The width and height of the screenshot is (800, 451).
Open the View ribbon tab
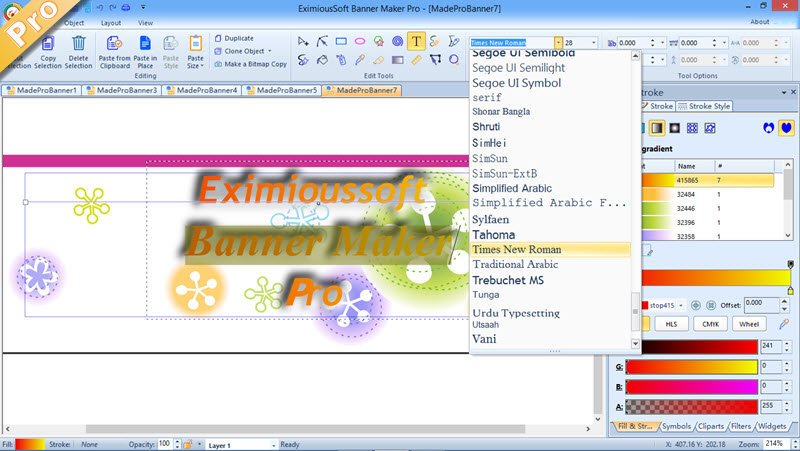(x=145, y=23)
